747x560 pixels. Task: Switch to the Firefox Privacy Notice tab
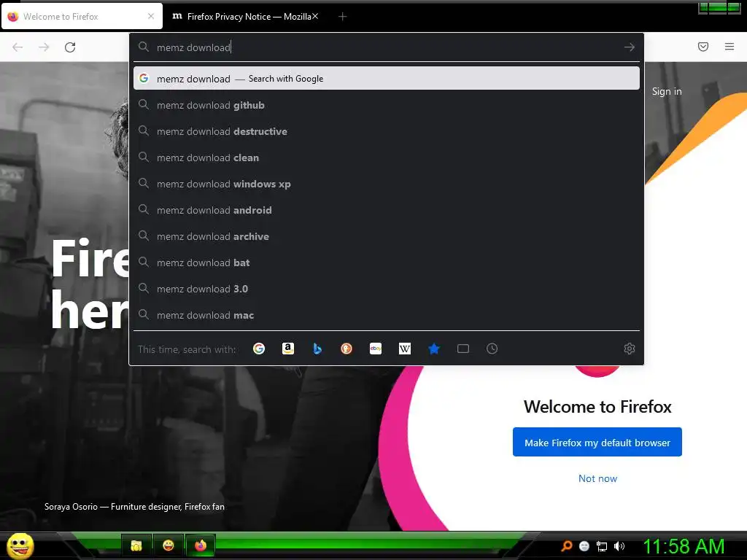coord(244,17)
